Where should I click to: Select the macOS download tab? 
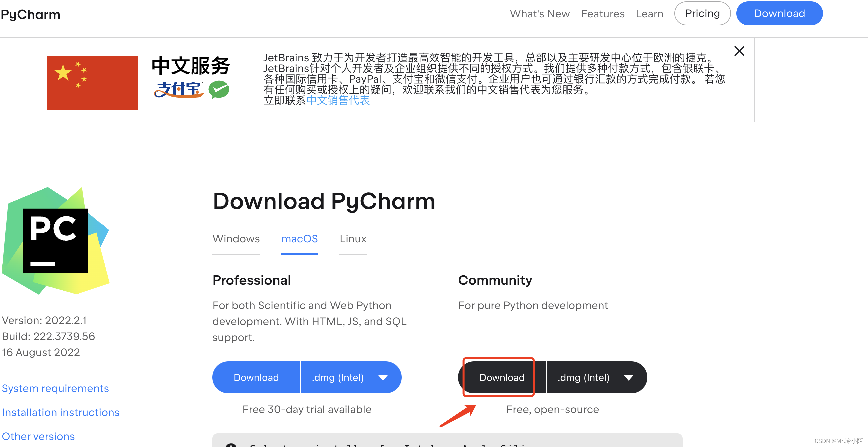point(299,239)
